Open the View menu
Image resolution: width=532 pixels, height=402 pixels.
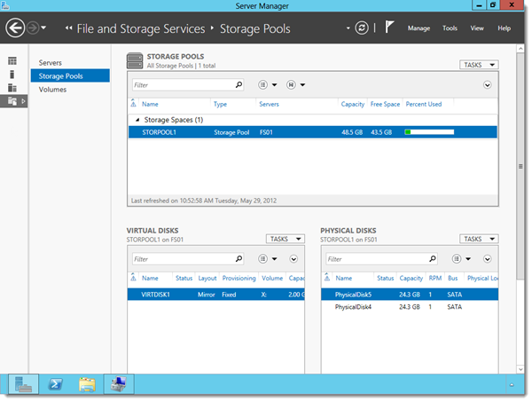tap(477, 28)
